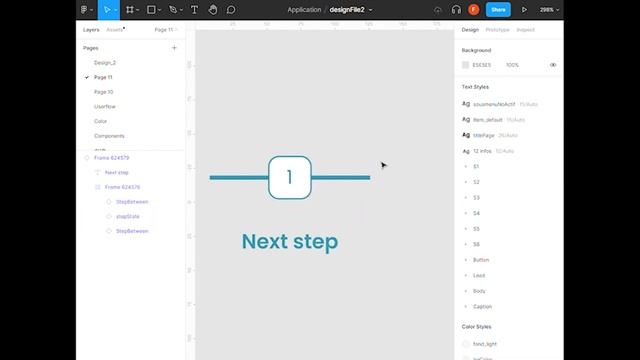Image resolution: width=640 pixels, height=360 pixels.
Task: Select the Frame tool
Action: [x=130, y=9]
